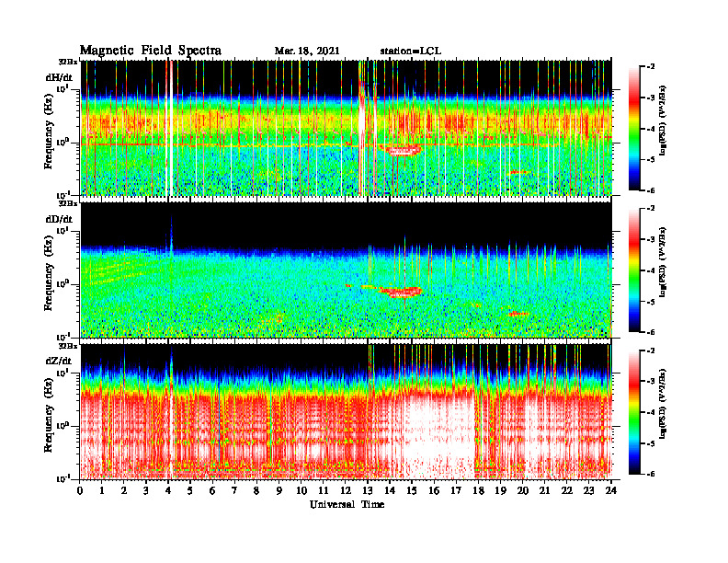This screenshot has width=728, height=563.
Task: Click the "4" tick on the Universal Time axis
Action: click(x=167, y=491)
